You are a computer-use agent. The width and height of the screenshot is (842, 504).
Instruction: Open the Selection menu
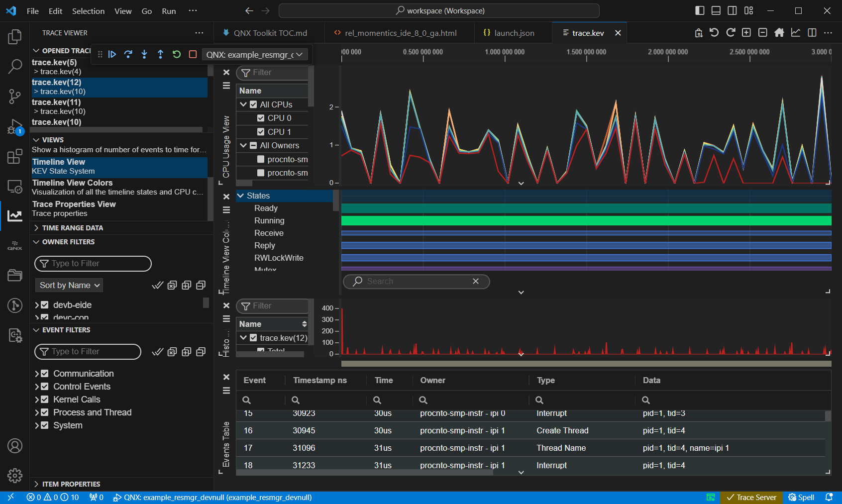click(88, 11)
